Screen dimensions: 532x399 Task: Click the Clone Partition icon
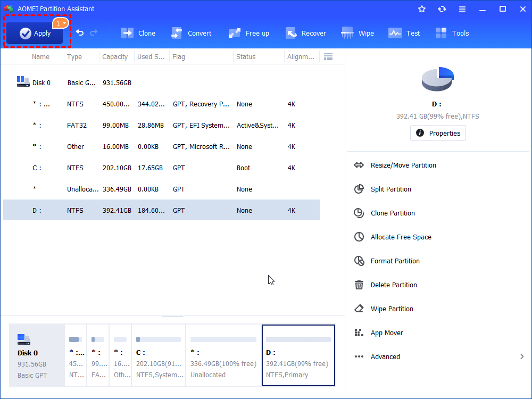(359, 213)
